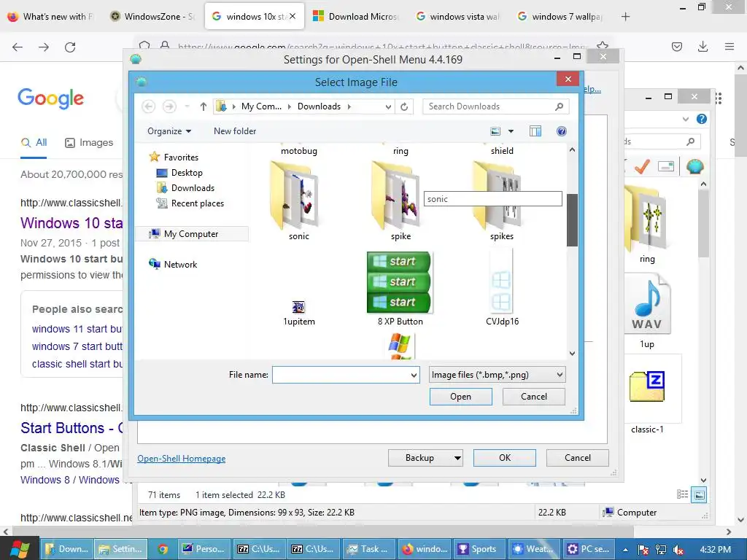Viewport: 747px width, 560px height.
Task: Select the Images search filter
Action: [89, 142]
